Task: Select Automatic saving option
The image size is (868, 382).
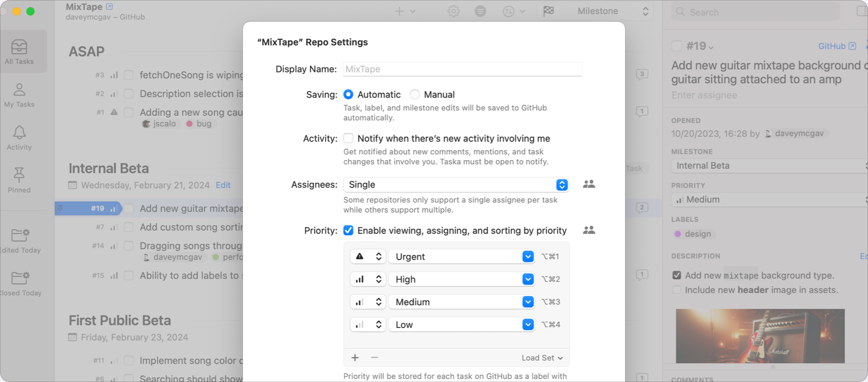Action: (x=348, y=95)
